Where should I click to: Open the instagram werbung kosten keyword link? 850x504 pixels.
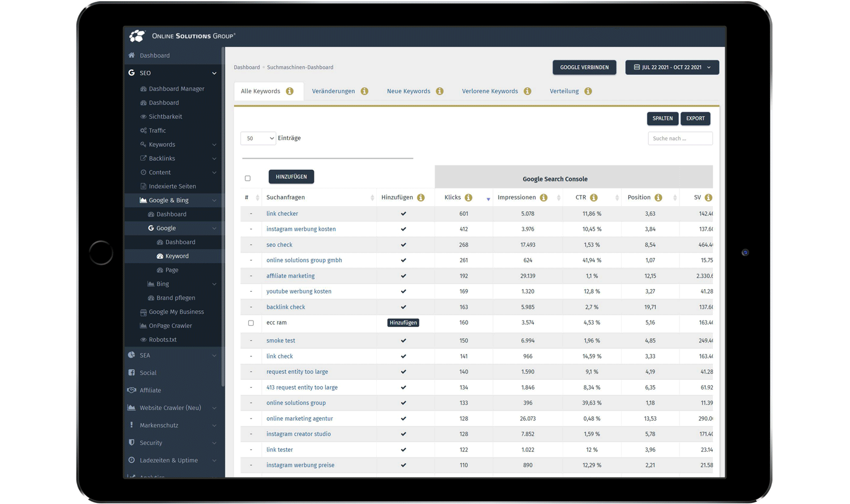click(301, 229)
